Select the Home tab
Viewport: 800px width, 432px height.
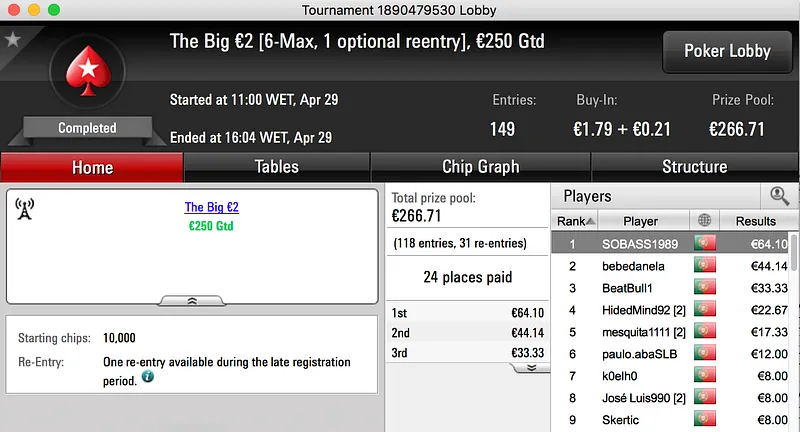(x=92, y=167)
